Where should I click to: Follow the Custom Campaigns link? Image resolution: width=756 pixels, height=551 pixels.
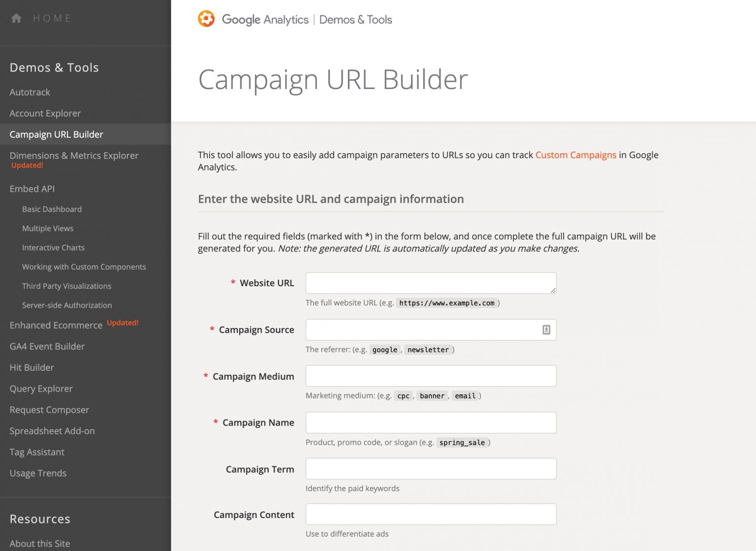[575, 155]
